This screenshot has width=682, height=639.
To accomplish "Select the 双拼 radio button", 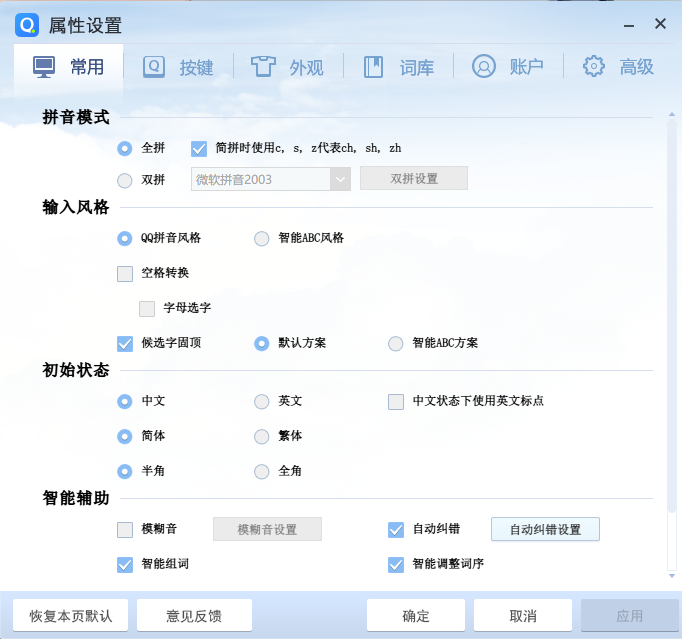I will pos(125,180).
